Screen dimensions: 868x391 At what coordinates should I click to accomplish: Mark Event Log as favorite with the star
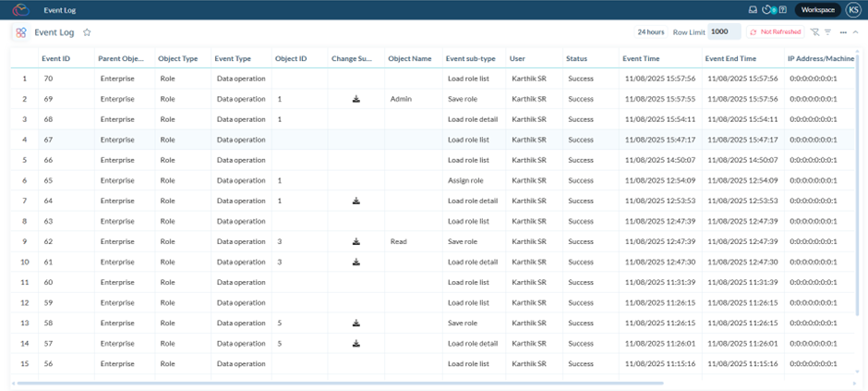[x=87, y=32]
